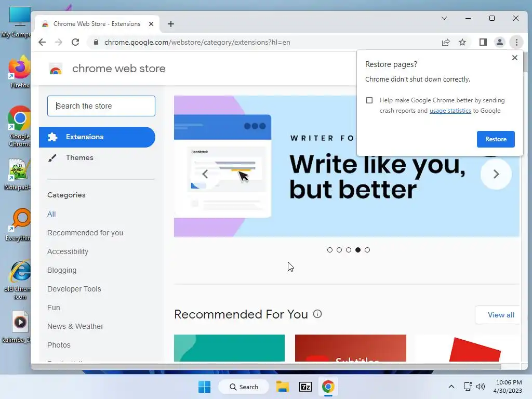The width and height of the screenshot is (532, 399).
Task: Focus the Search the store field
Action: pyautogui.click(x=101, y=106)
